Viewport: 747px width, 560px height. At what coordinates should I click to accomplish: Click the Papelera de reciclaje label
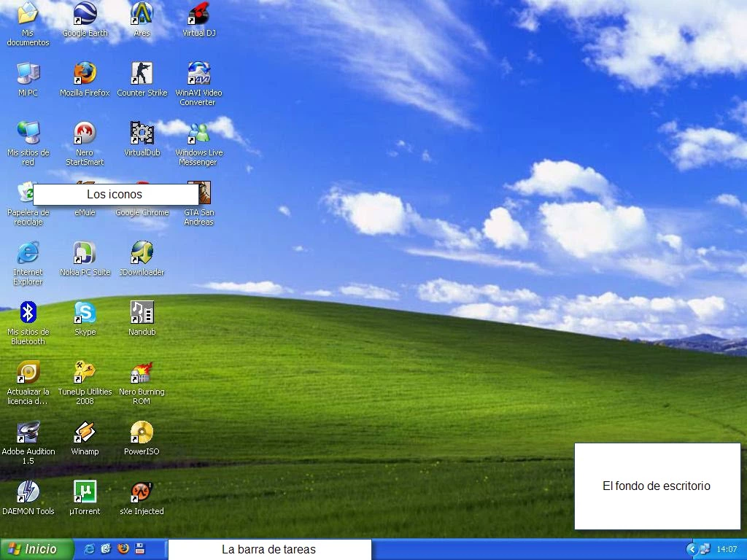pyautogui.click(x=28, y=217)
